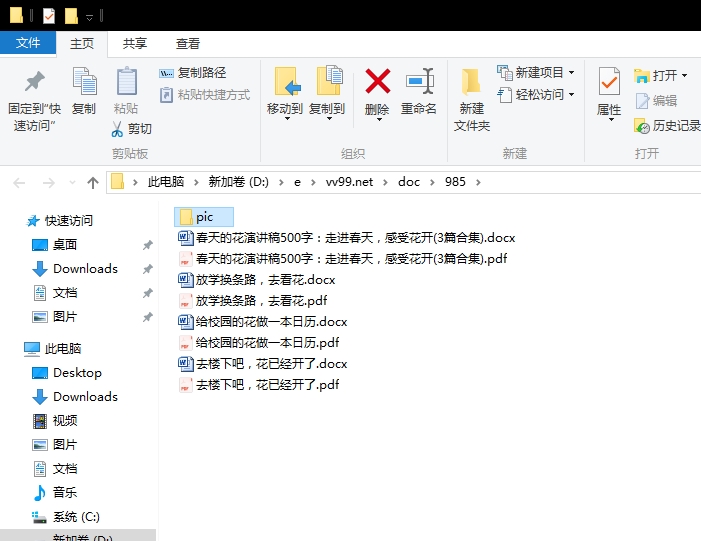The width and height of the screenshot is (701, 541).
Task: Click Quick Access (快速访问) in the sidebar
Action: pos(59,220)
